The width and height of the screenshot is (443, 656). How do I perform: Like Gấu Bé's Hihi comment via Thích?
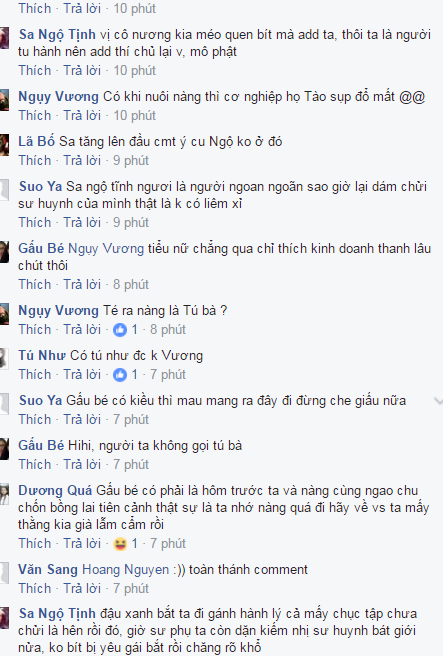point(35,464)
